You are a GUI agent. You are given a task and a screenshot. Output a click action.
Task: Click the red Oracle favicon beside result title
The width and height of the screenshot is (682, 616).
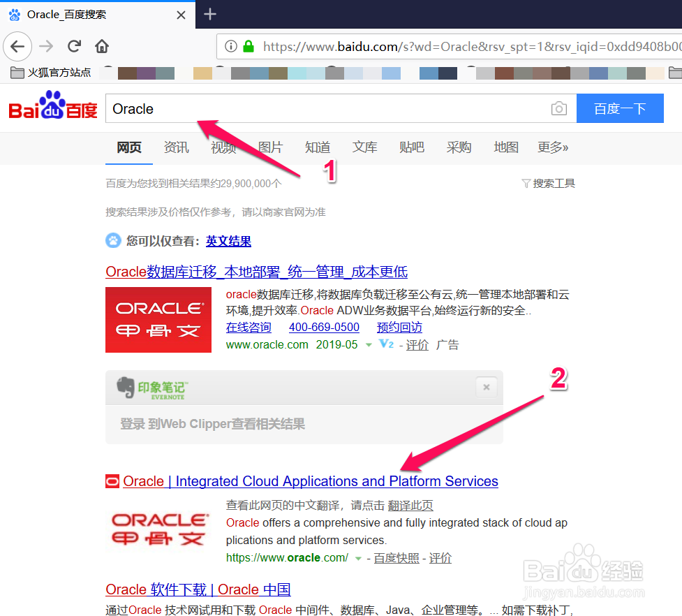pyautogui.click(x=112, y=481)
